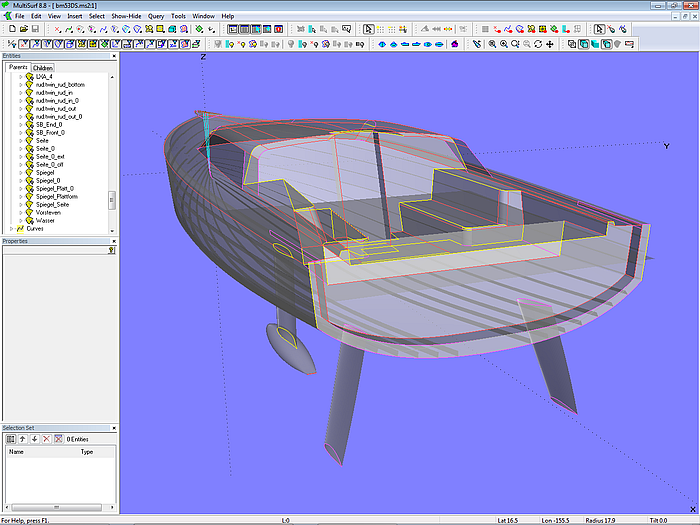
Task: Select the SB_Front_0 tree entry
Action: pyautogui.click(x=50, y=133)
